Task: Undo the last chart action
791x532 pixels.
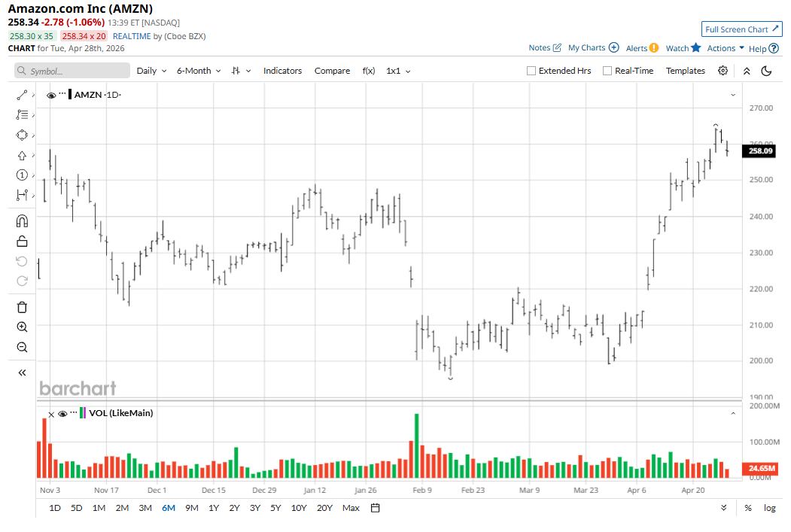Action: pos(22,261)
